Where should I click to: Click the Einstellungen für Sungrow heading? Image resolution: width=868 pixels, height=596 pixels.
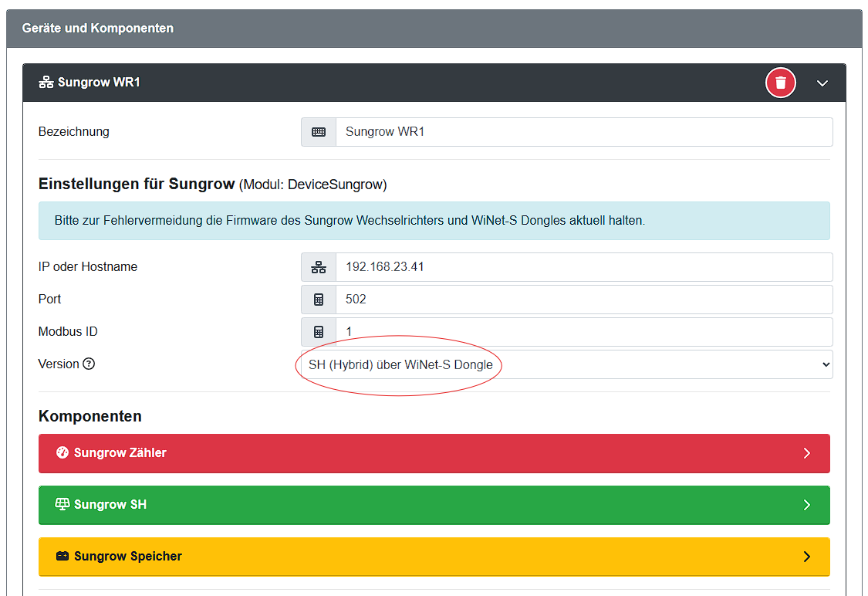pyautogui.click(x=212, y=184)
